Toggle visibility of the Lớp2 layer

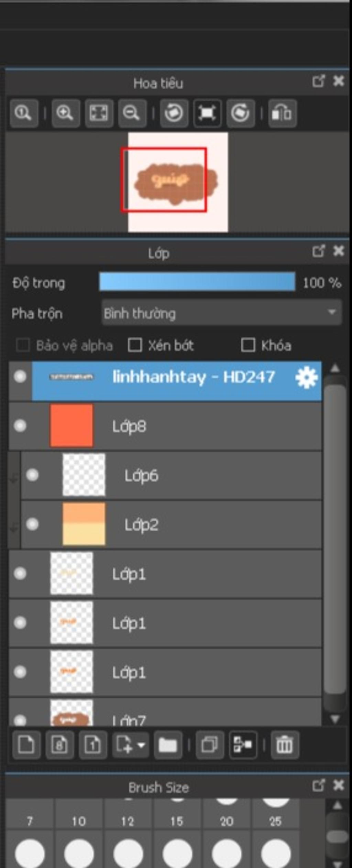pos(32,524)
